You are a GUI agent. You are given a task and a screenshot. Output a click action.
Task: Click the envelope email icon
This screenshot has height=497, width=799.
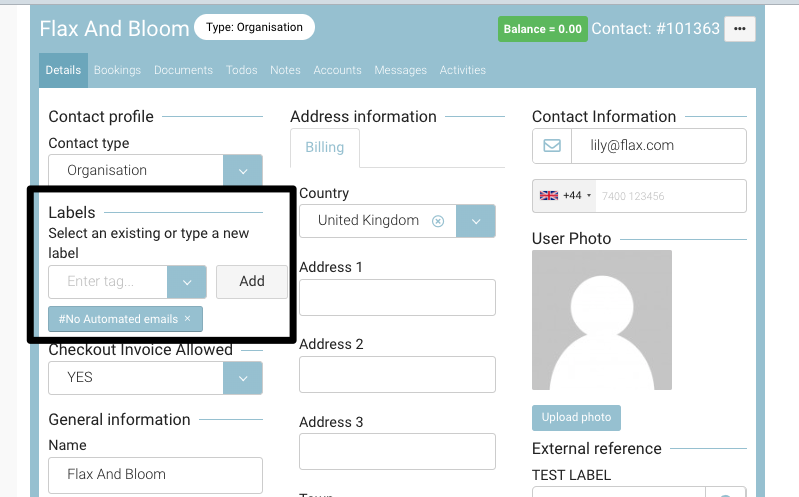coord(552,146)
